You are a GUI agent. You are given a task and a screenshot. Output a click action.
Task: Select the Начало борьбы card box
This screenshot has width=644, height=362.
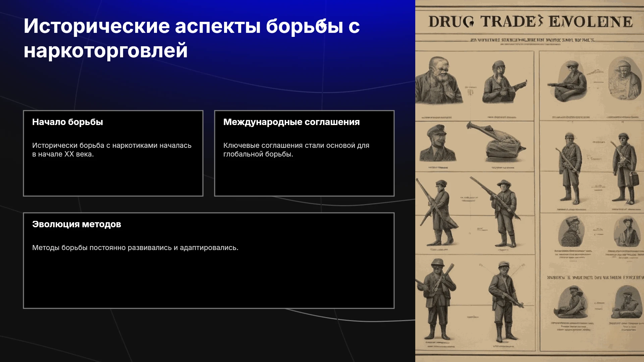pyautogui.click(x=113, y=153)
